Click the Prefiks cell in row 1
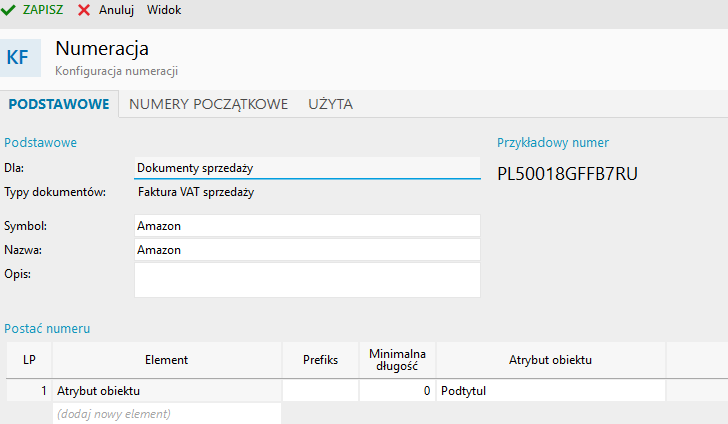Viewport: 728px width, 424px height. (x=320, y=391)
